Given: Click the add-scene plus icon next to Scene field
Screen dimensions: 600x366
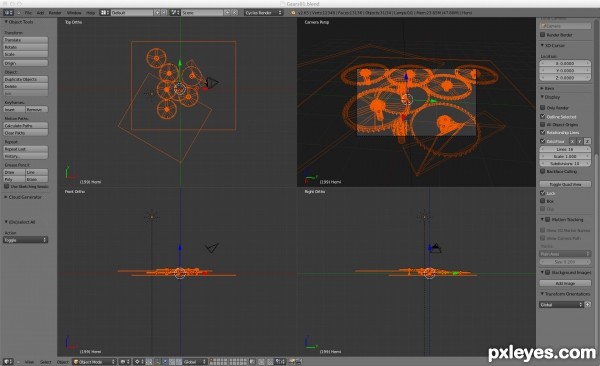Looking at the screenshot, I should (227, 13).
